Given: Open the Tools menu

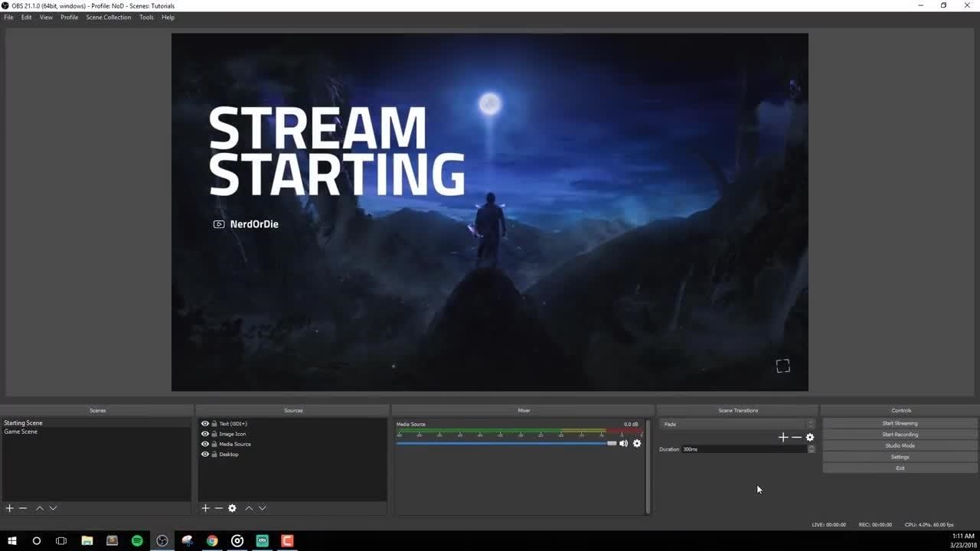Looking at the screenshot, I should [146, 17].
